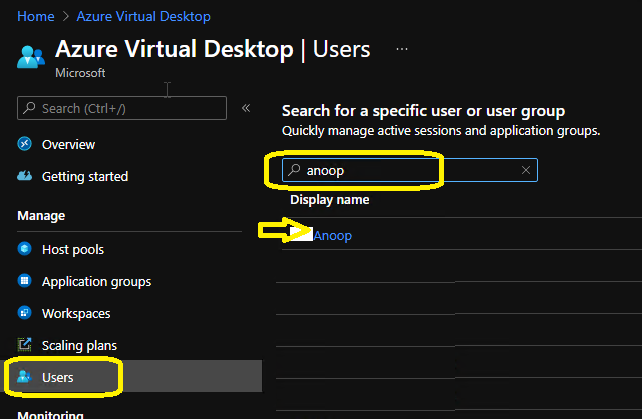Click the Host pools icon
This screenshot has width=642, height=419.
coord(25,249)
